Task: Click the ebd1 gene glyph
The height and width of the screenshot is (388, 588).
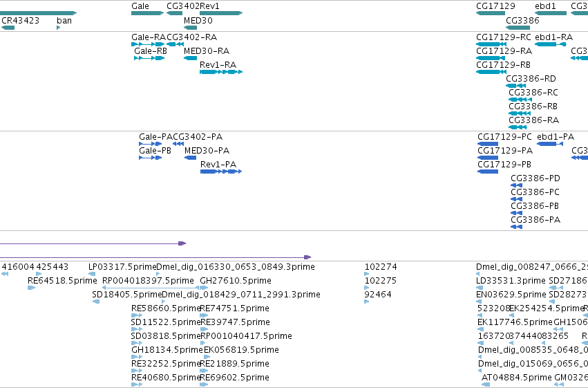Action: (551, 13)
